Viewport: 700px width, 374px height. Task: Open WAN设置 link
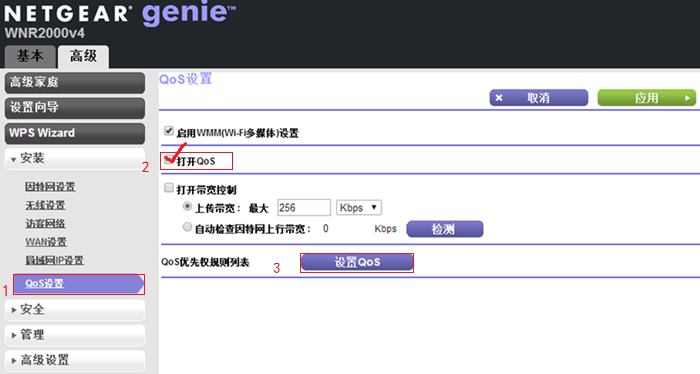tap(46, 242)
